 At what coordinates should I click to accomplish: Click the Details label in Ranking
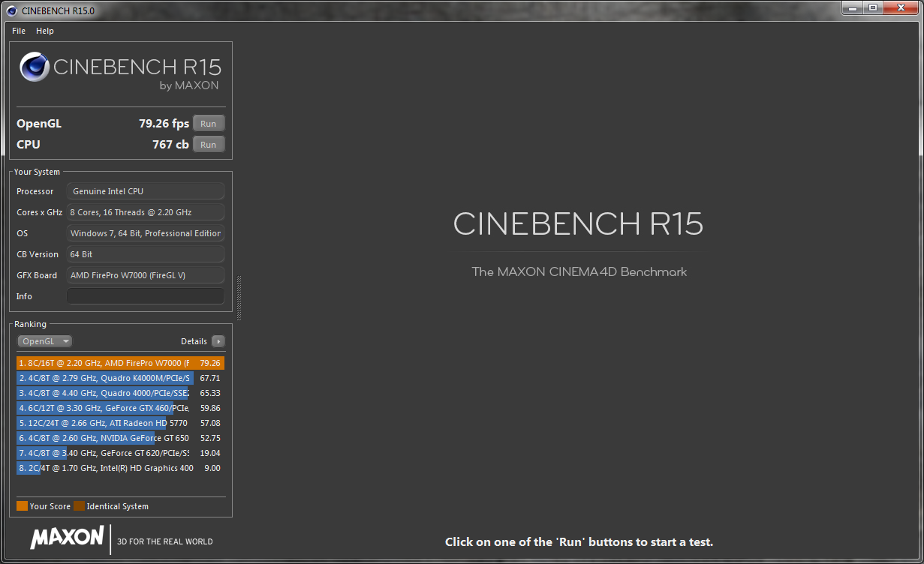tap(194, 341)
